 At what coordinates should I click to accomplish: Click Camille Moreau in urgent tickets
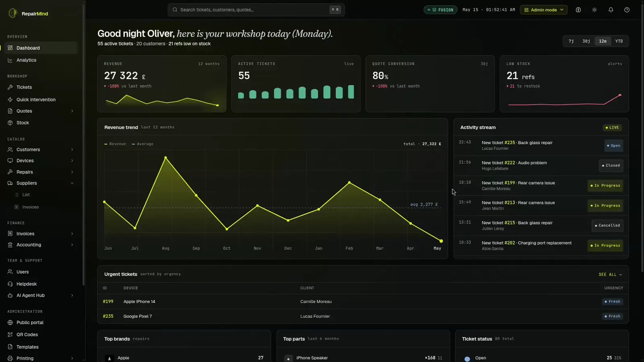(316, 301)
